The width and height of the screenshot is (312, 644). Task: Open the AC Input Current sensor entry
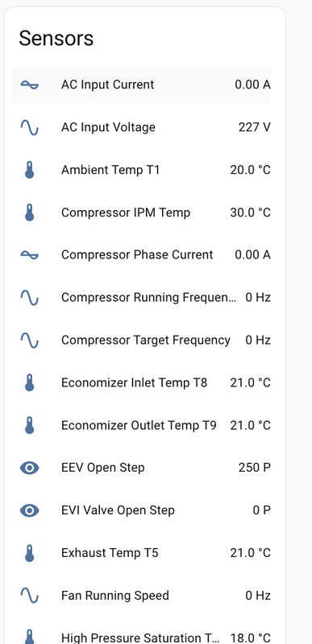pos(141,85)
